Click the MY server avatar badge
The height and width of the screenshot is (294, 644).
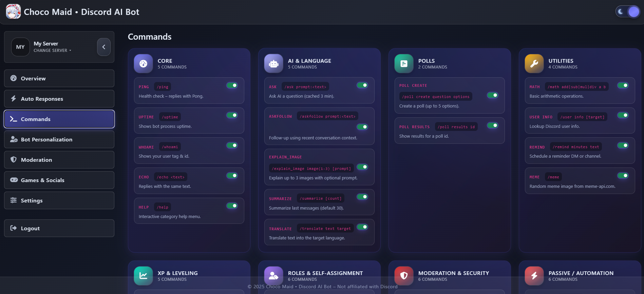[20, 47]
